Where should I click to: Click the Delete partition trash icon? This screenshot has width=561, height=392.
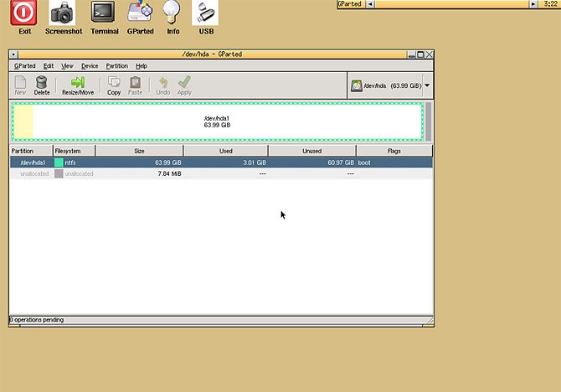click(42, 82)
